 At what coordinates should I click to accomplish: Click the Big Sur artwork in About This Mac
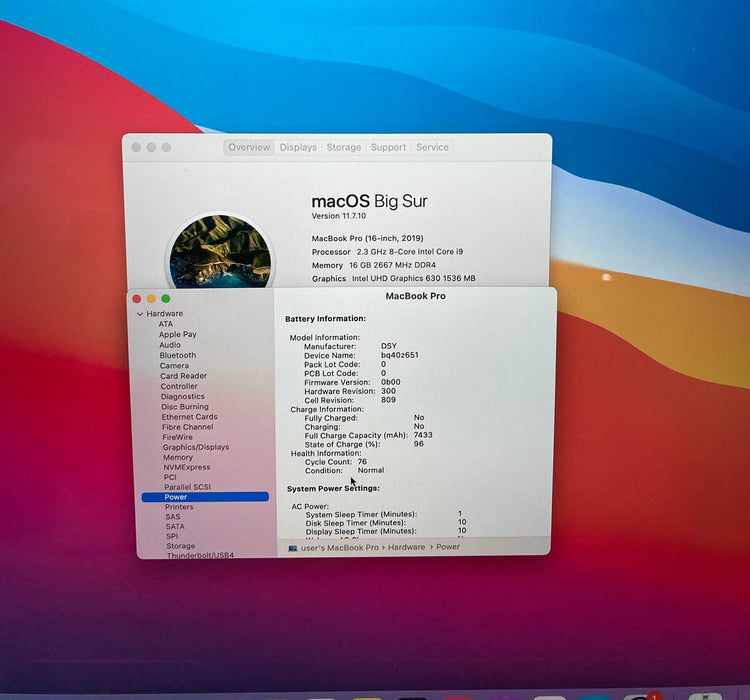[221, 251]
